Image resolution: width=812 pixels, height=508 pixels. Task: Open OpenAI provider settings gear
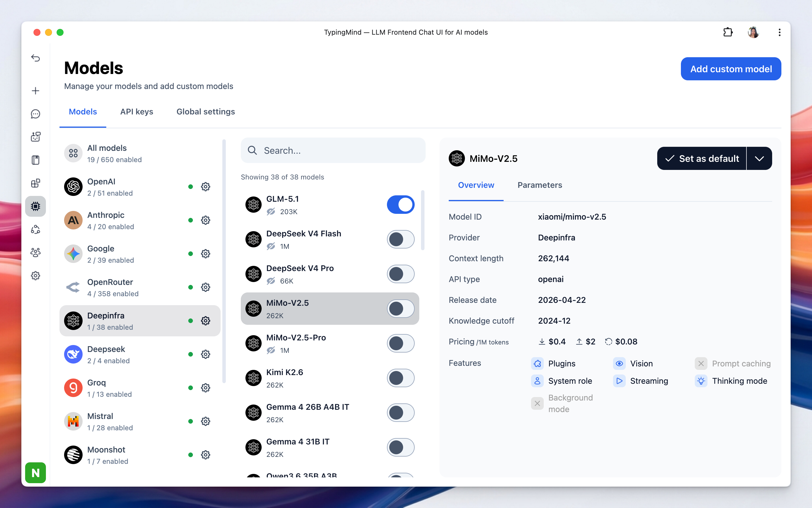[x=205, y=187]
